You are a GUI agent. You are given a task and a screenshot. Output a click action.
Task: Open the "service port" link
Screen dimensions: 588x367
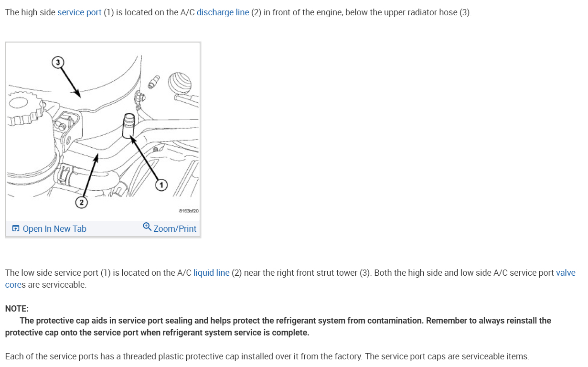[x=79, y=12]
